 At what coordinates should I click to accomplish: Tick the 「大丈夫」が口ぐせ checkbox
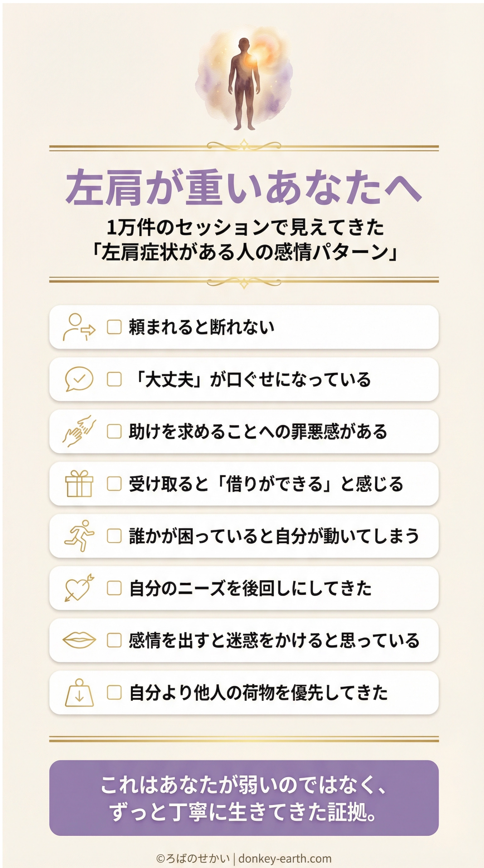click(x=114, y=379)
